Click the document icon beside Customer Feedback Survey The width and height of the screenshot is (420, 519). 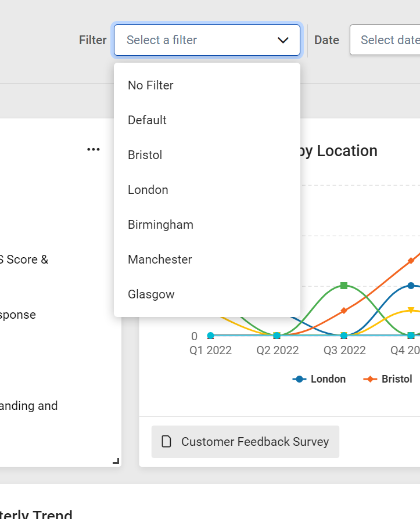point(167,442)
